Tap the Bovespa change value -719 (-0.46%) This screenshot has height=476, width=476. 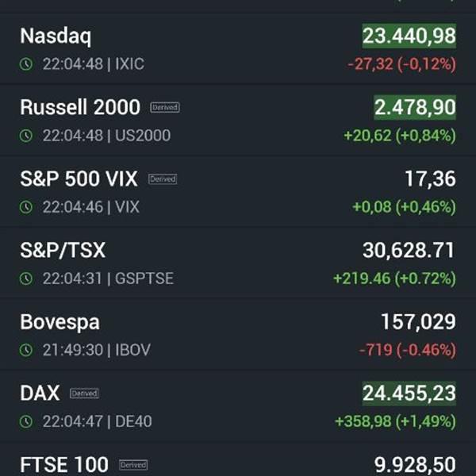pyautogui.click(x=408, y=350)
